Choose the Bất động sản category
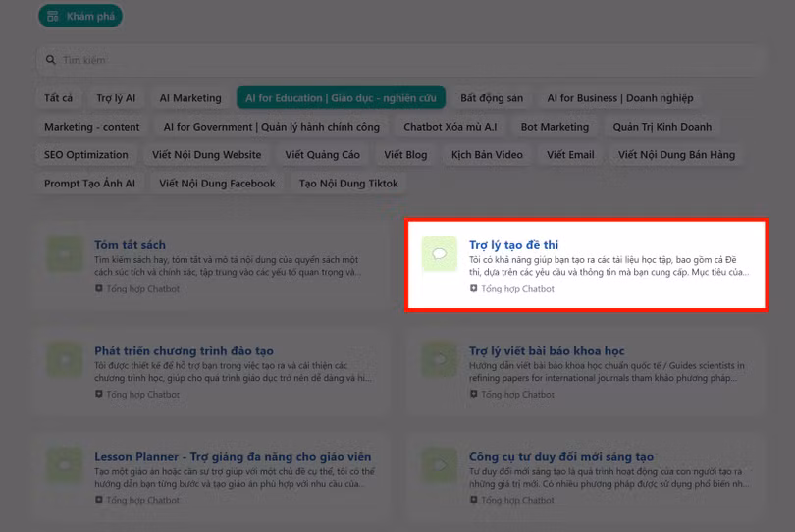The width and height of the screenshot is (795, 532). click(492, 98)
